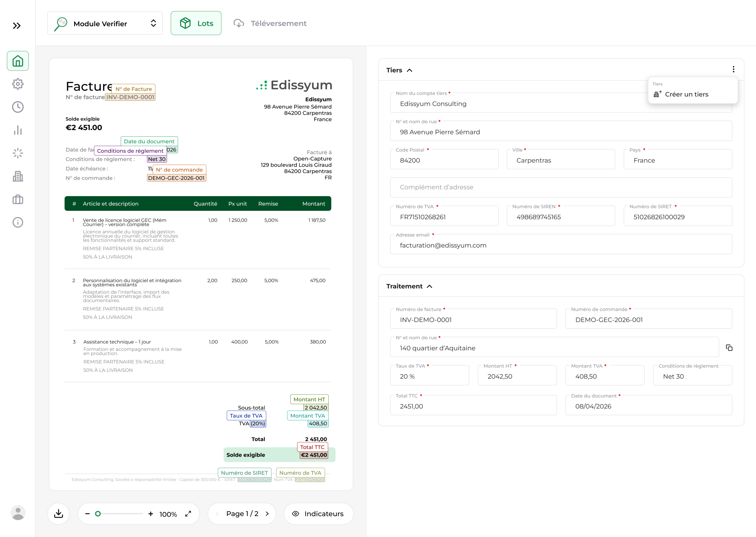
Task: Collapse the Tiers section
Action: tap(409, 70)
